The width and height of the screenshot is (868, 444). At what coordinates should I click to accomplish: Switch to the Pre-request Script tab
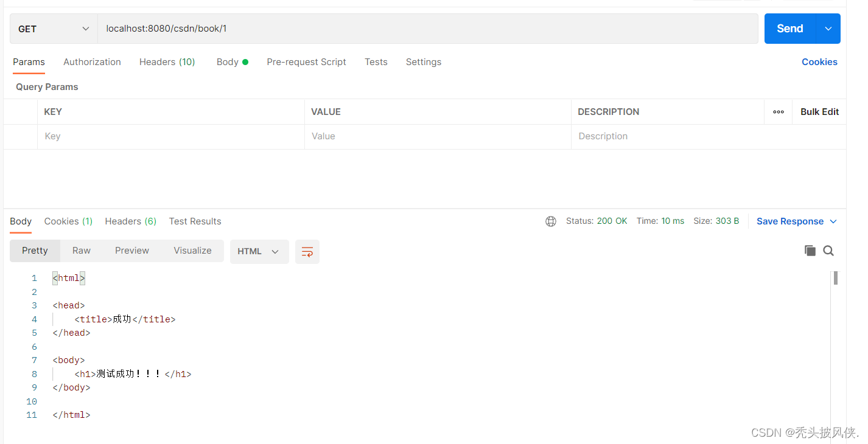pos(306,62)
